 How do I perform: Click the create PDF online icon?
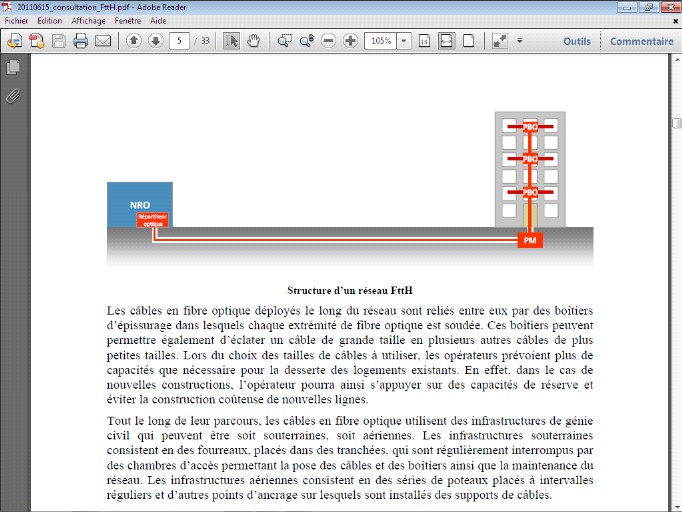[x=15, y=41]
